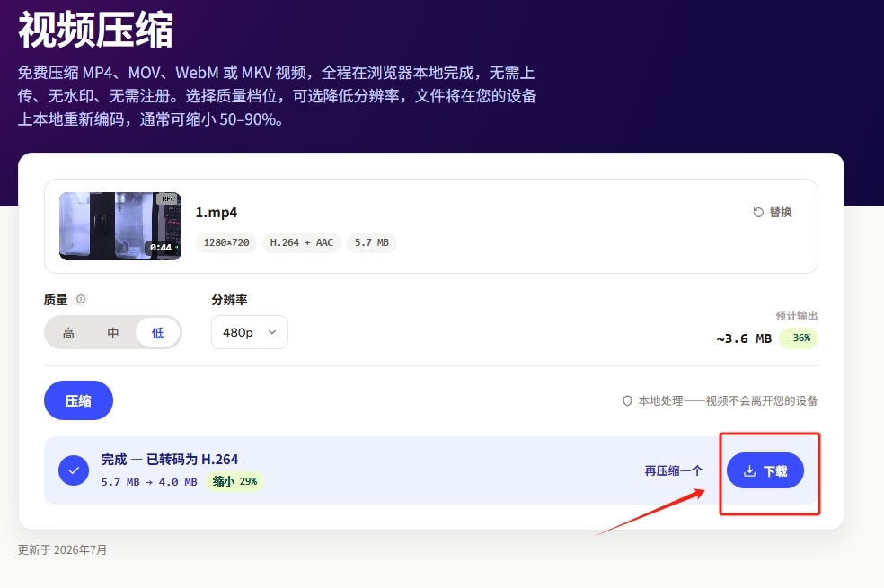Click 完成 — 已转码为 H.264 status text
The image size is (884, 588).
pyautogui.click(x=170, y=460)
